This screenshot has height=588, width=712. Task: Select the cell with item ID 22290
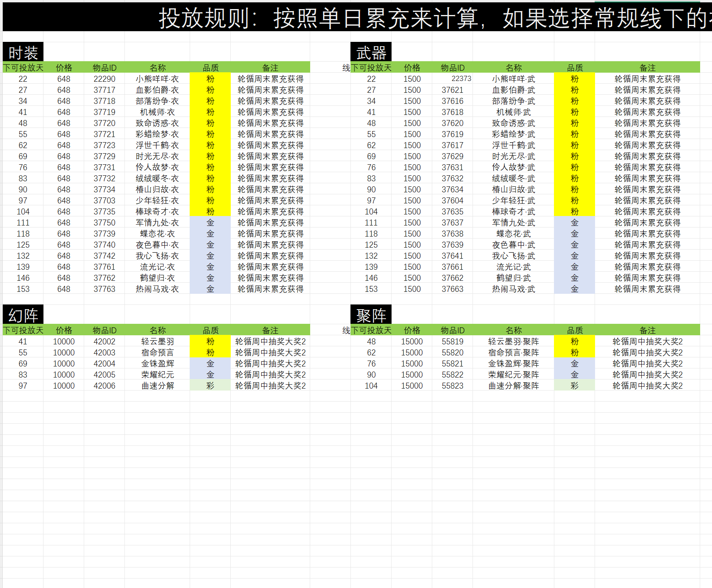click(104, 79)
